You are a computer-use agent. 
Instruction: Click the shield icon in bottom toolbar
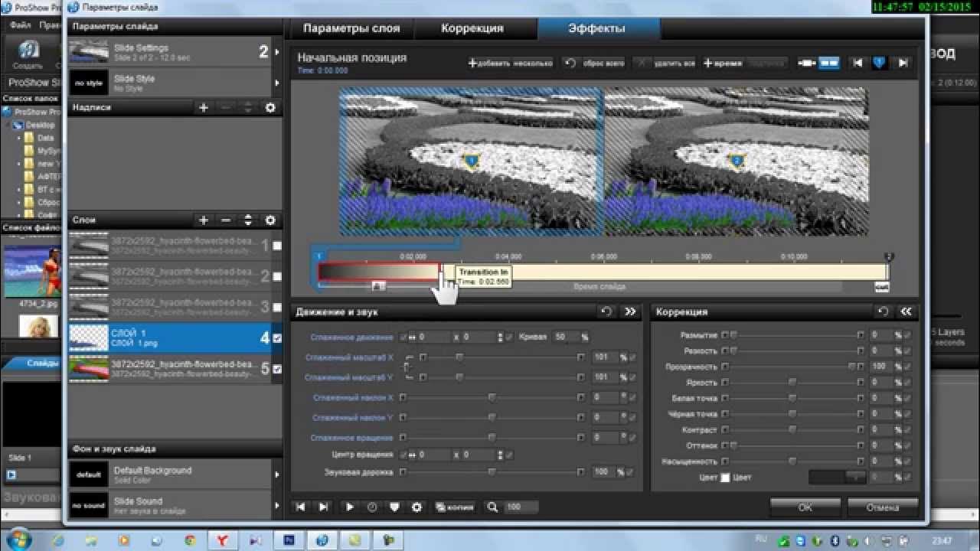(394, 507)
